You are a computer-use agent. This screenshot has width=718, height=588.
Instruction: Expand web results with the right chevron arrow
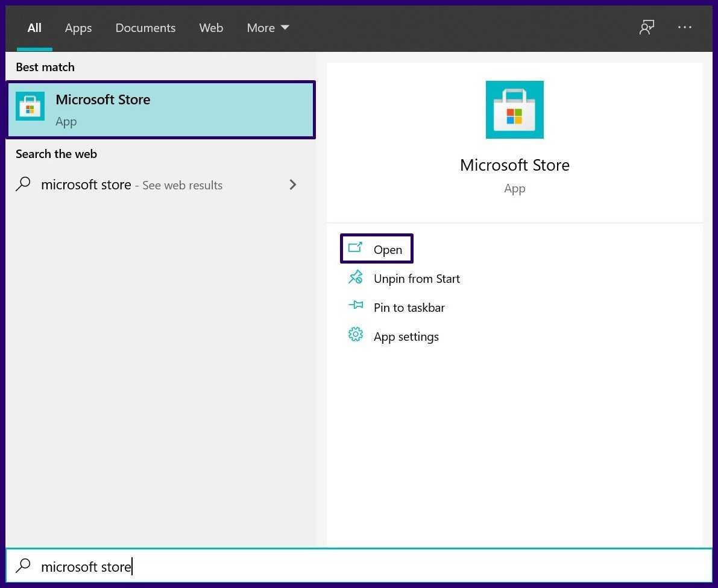pyautogui.click(x=293, y=185)
